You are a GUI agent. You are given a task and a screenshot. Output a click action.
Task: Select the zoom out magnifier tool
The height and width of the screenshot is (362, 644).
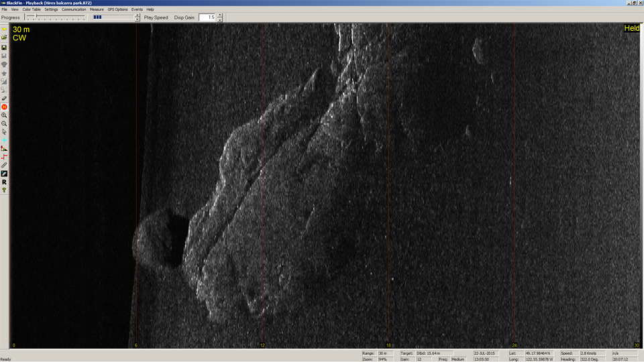4,123
